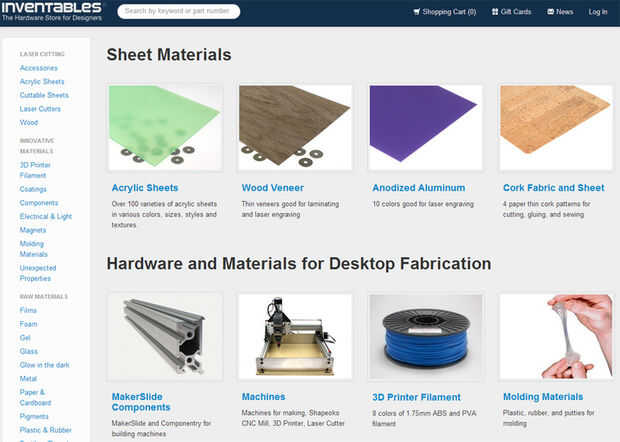The image size is (620, 442).
Task: Click the CNC machine product image
Action: 295,336
